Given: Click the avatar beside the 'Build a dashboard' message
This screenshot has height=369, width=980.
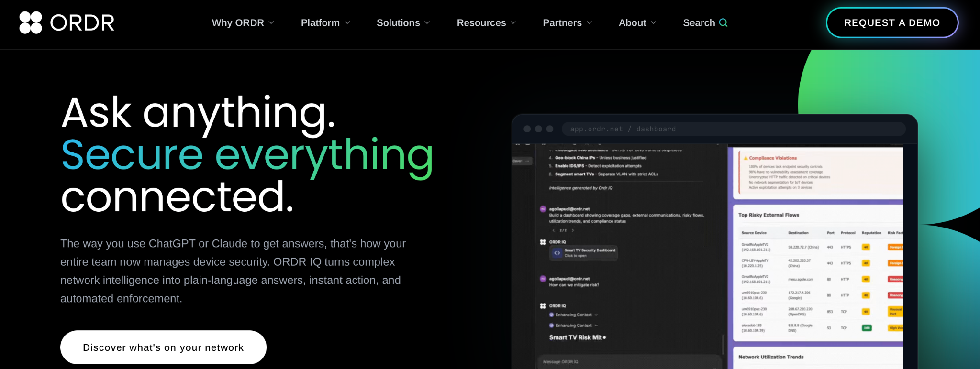Looking at the screenshot, I should coord(543,209).
